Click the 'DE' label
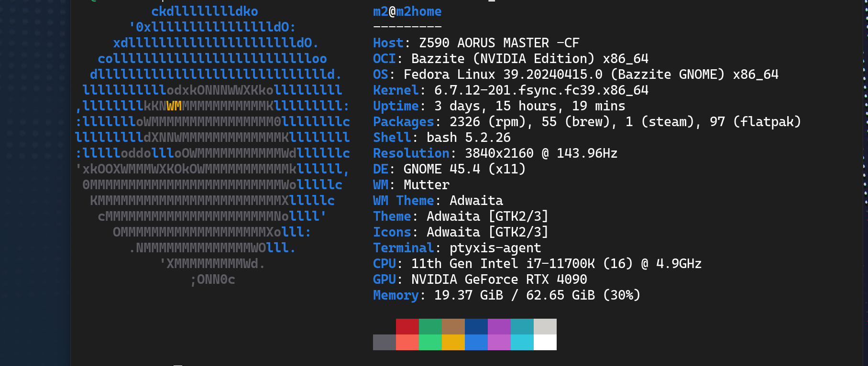The image size is (868, 366). coord(381,169)
